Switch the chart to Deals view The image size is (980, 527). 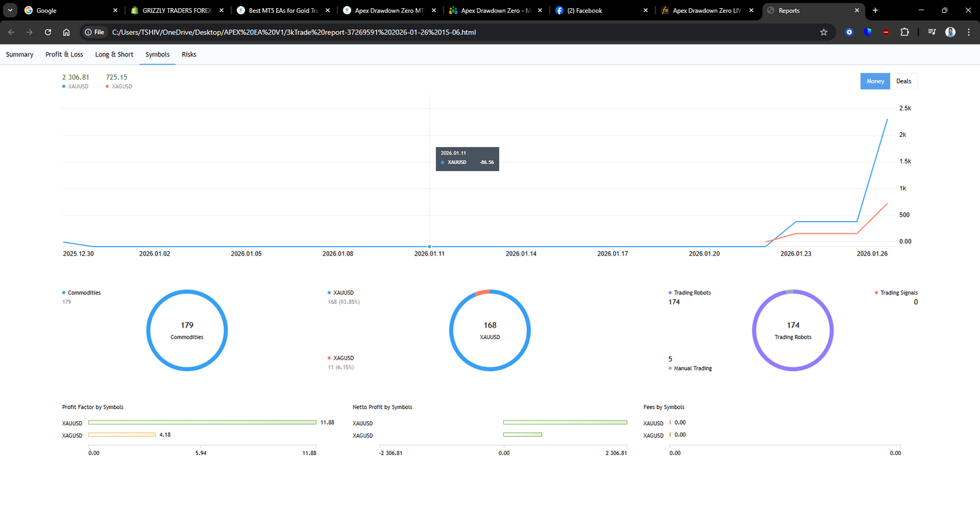[x=904, y=81]
